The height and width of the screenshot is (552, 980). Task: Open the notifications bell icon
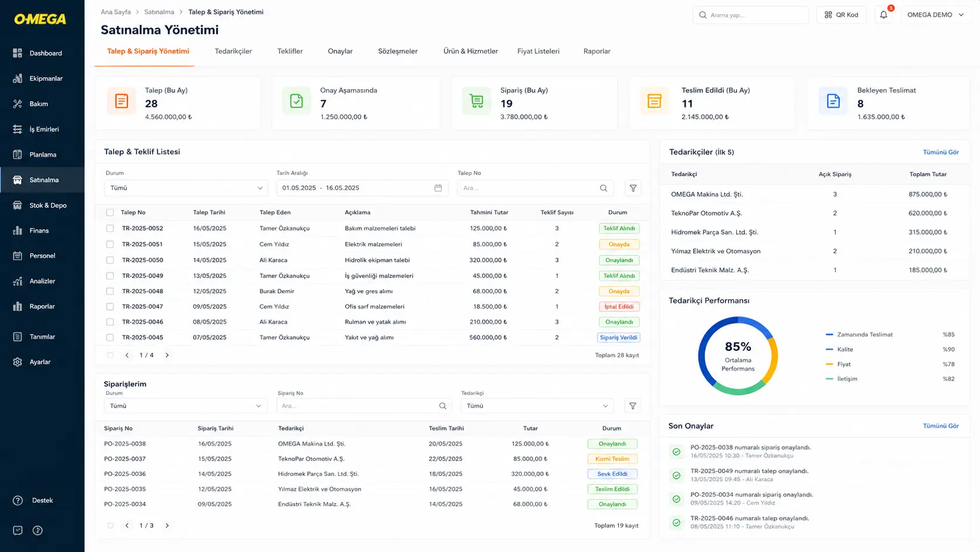coord(883,15)
